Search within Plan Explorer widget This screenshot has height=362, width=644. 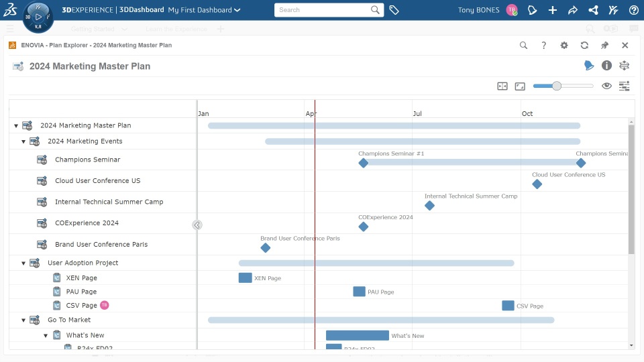(x=523, y=45)
